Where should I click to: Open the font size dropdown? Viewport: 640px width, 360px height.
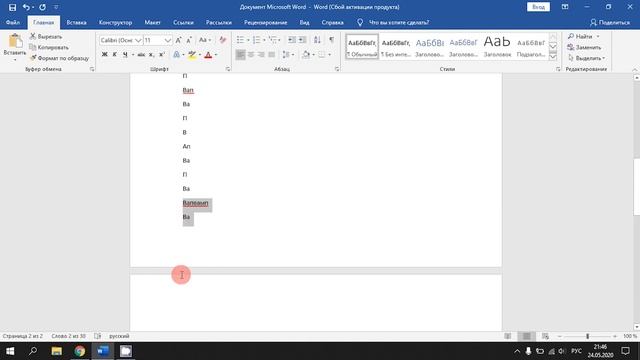[x=168, y=40]
